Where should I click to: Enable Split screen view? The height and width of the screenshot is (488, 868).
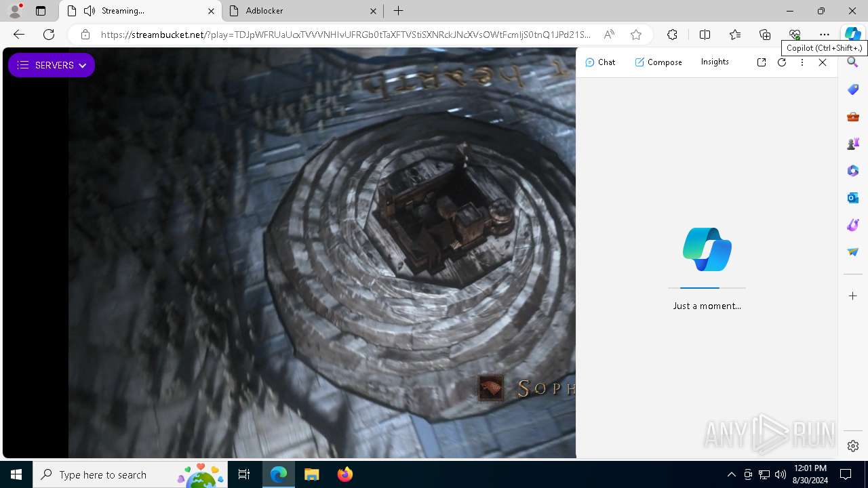[x=705, y=35]
